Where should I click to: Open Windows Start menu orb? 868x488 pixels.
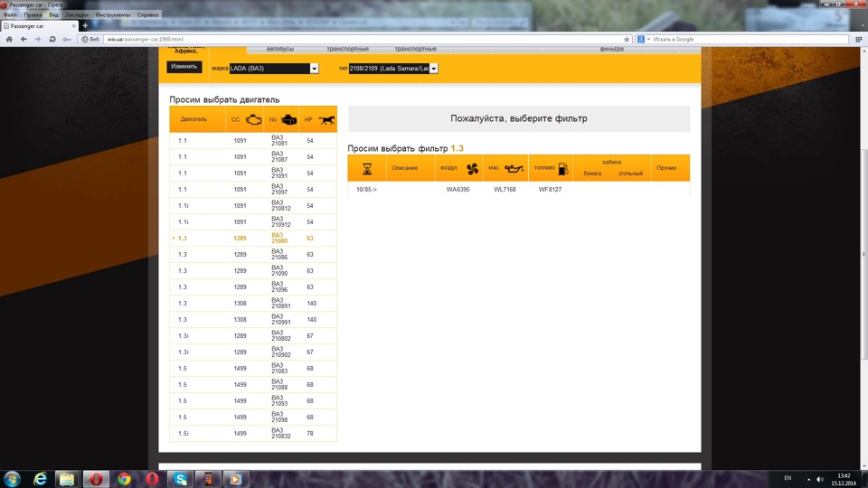click(x=12, y=479)
